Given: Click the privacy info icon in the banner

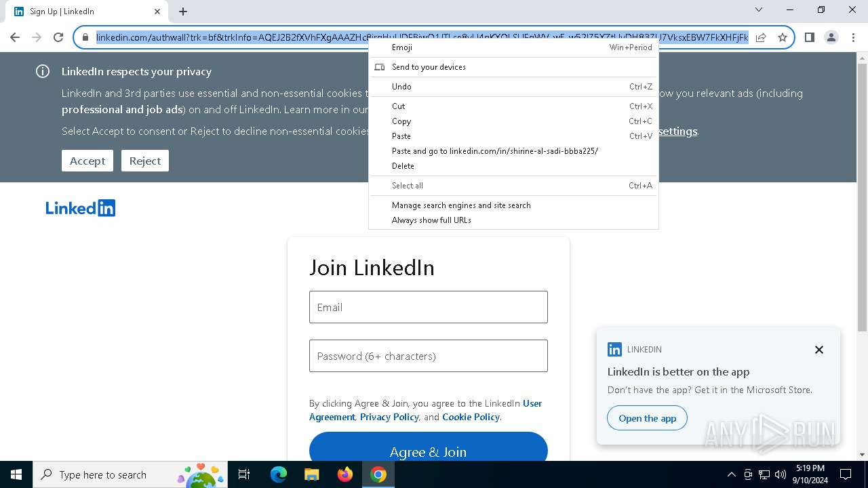Looking at the screenshot, I should click(43, 71).
